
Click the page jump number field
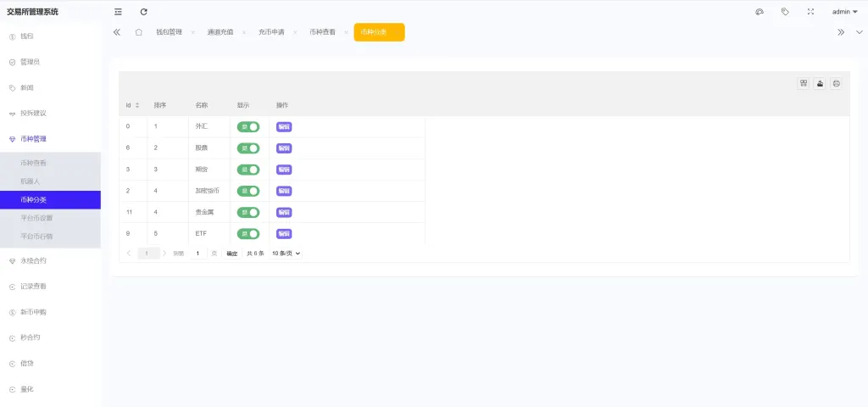[198, 253]
